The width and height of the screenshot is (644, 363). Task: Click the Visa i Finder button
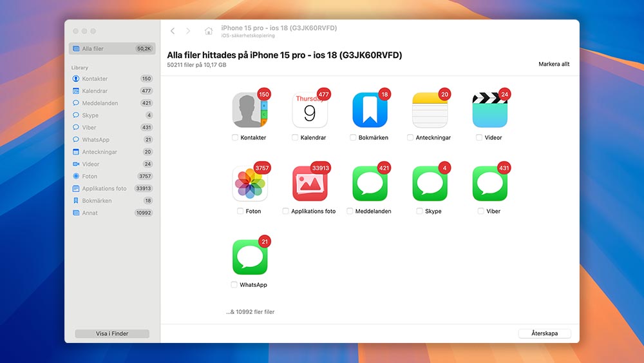tap(112, 333)
